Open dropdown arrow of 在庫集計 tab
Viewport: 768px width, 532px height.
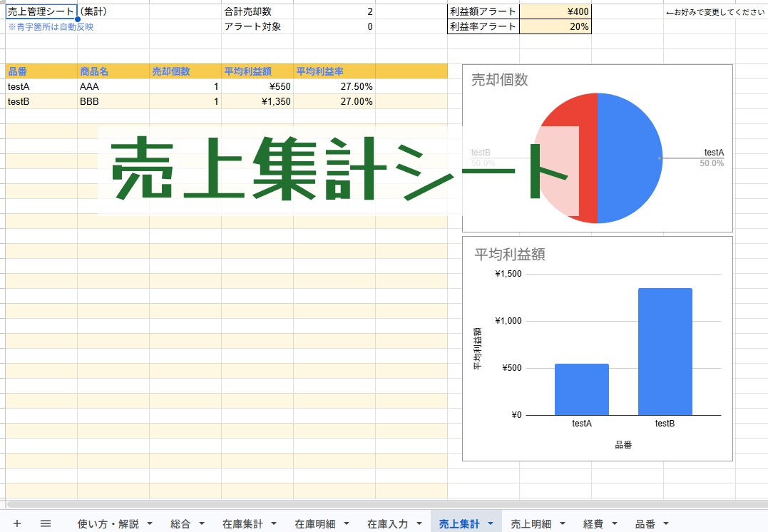(274, 523)
